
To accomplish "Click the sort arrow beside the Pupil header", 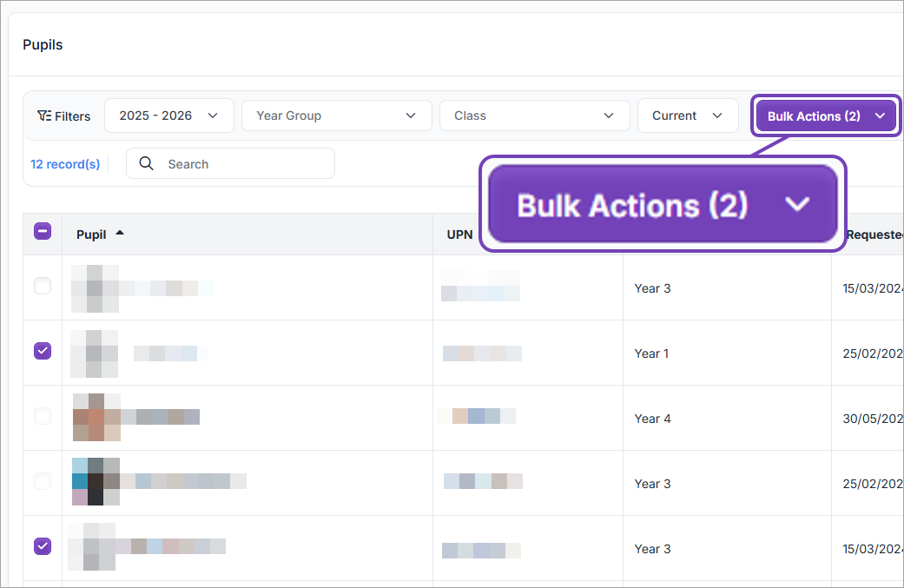I will pyautogui.click(x=120, y=233).
